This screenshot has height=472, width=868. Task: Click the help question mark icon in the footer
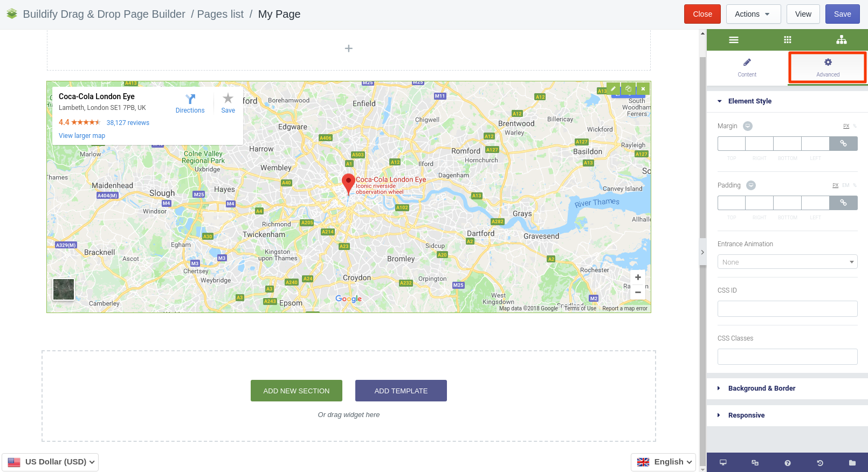tap(788, 463)
